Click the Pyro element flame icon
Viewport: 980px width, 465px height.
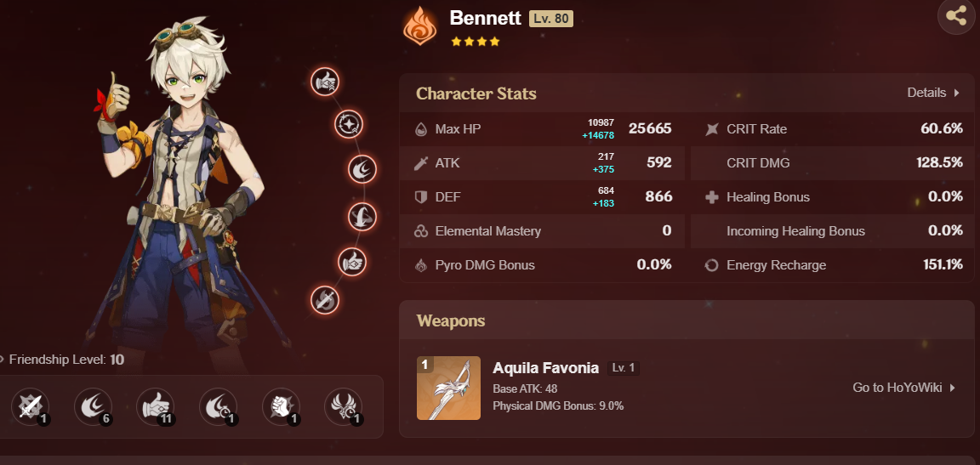[x=420, y=26]
